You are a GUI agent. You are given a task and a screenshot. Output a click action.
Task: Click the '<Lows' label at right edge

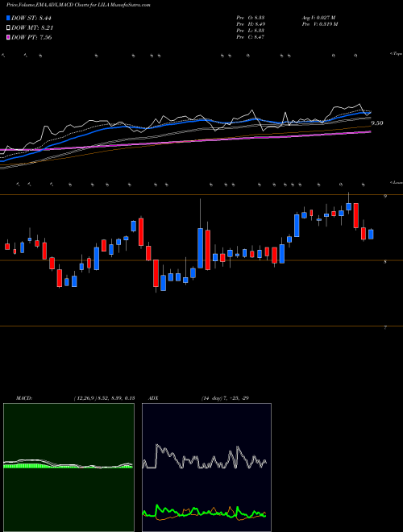pos(396,182)
